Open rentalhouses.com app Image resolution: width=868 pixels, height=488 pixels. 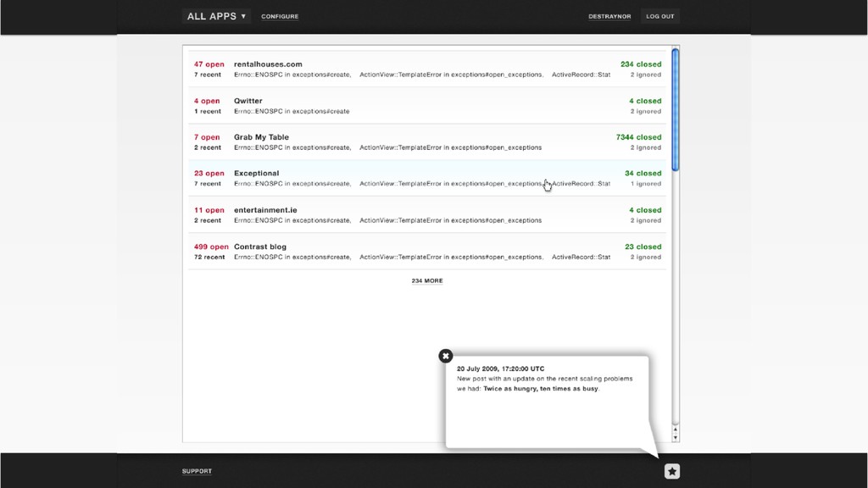268,64
